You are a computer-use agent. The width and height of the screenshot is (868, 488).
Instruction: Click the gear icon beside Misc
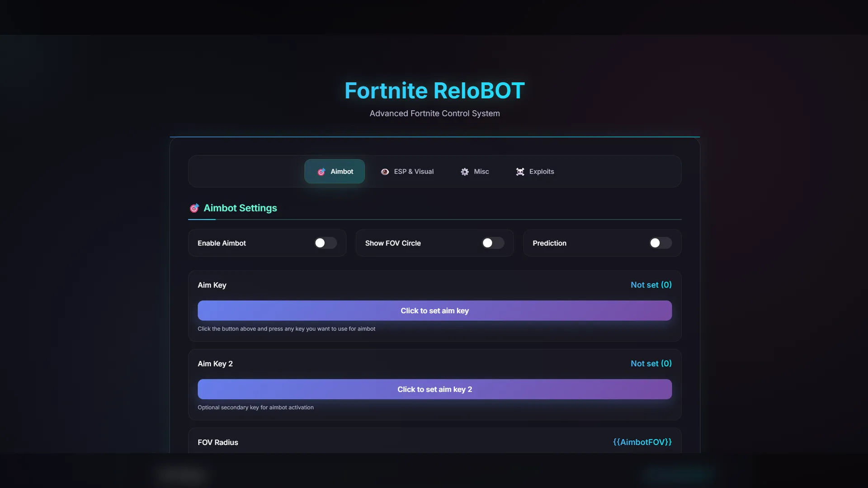click(465, 172)
